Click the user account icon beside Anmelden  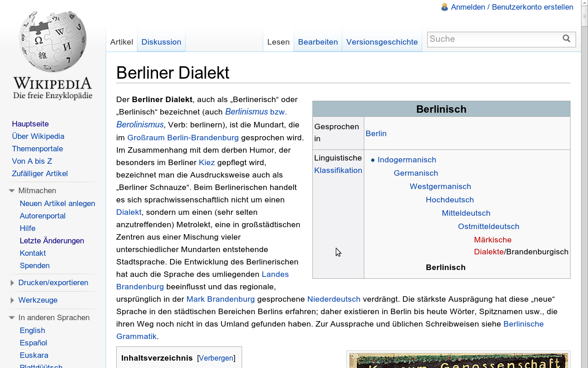tap(444, 7)
